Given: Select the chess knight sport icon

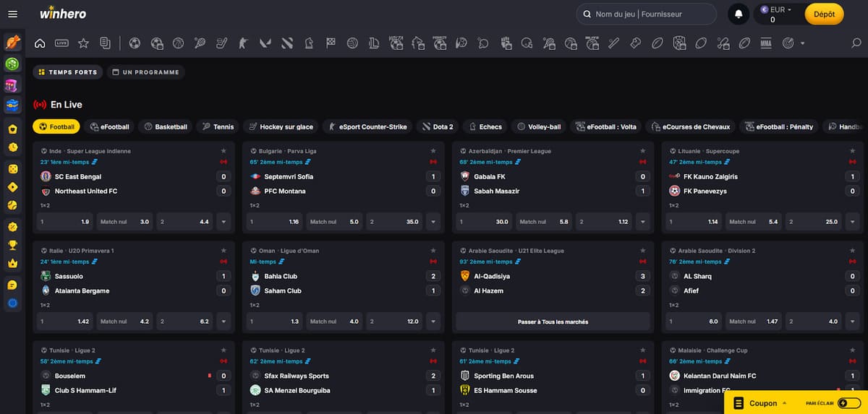Looking at the screenshot, I should click(x=308, y=43).
